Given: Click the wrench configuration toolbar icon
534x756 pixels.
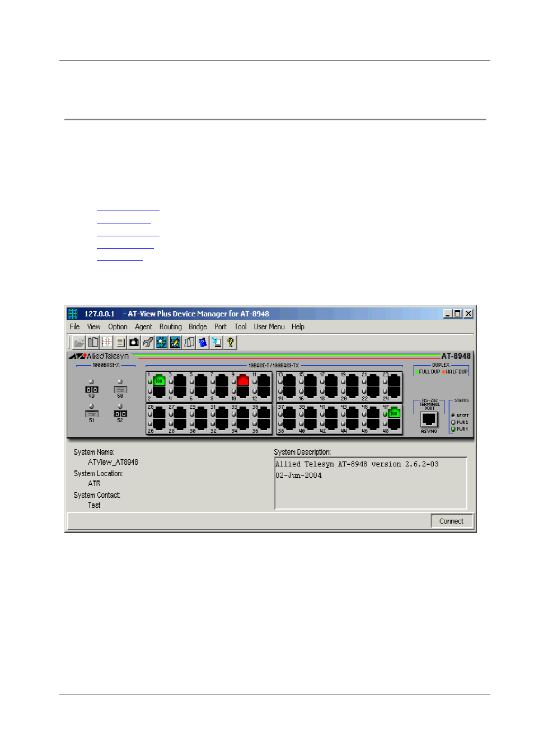Looking at the screenshot, I should 148,342.
